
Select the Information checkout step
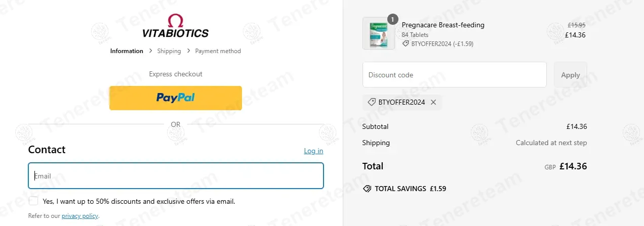[127, 51]
